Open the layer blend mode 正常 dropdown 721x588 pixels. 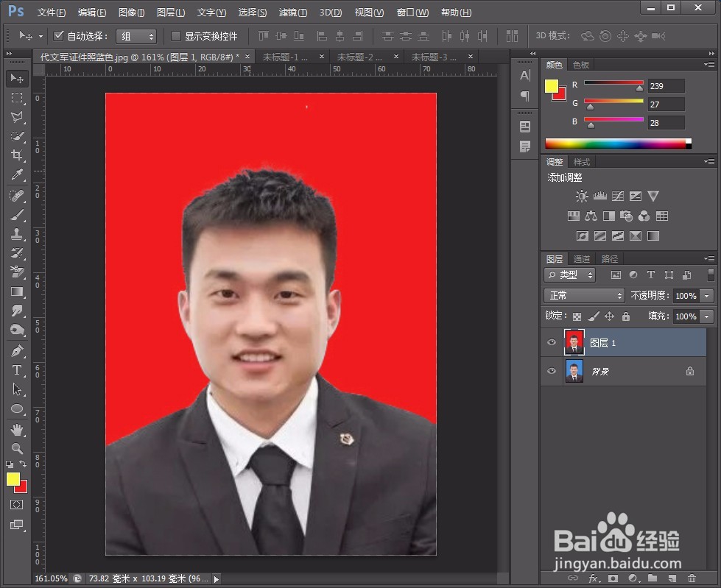584,295
